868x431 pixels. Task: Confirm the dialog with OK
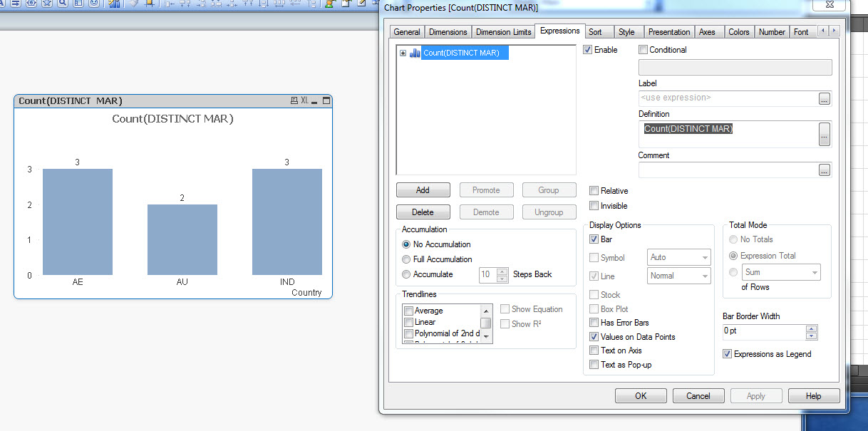tap(641, 396)
